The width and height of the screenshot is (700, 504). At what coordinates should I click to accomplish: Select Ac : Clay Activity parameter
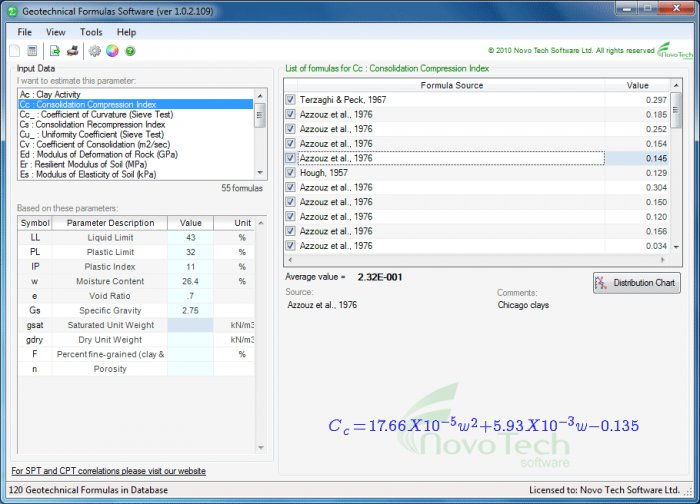(136, 94)
